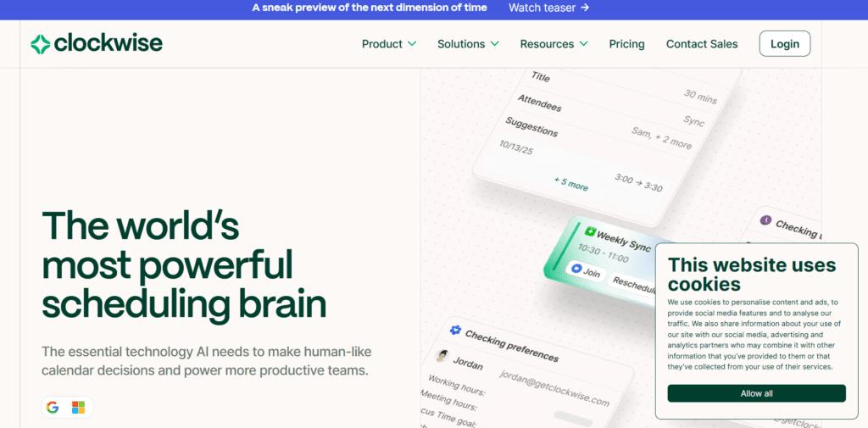
Task: Click the '+ 5 more' suggestions link
Action: (570, 183)
